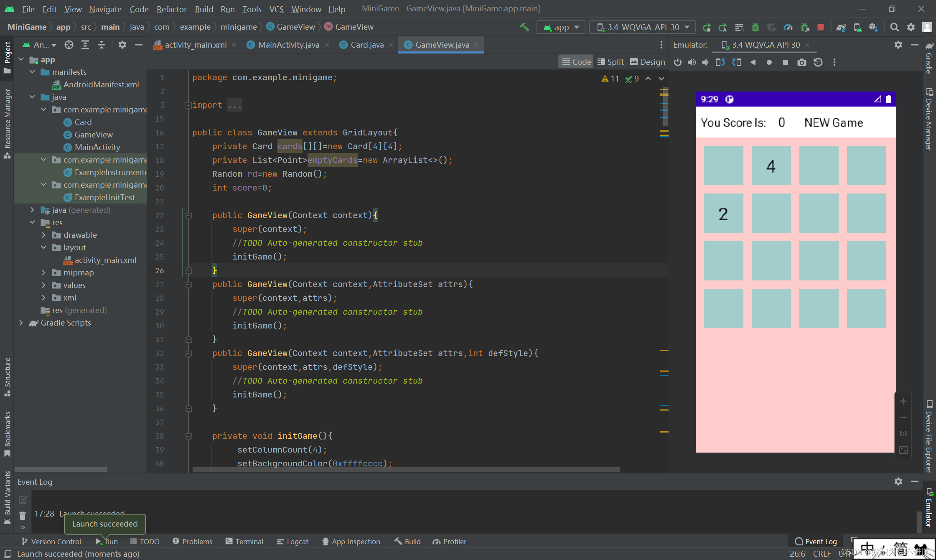Toggle the line 32 code folding arrow
936x560 pixels.
[x=188, y=353]
